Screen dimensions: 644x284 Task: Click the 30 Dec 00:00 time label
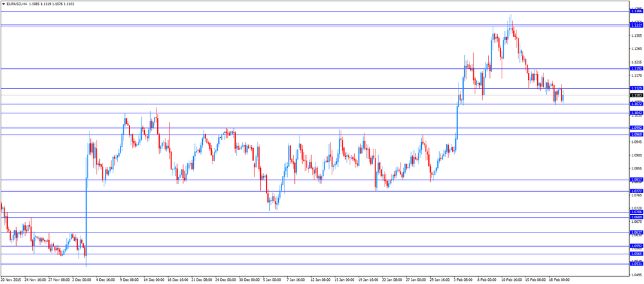pos(251,279)
